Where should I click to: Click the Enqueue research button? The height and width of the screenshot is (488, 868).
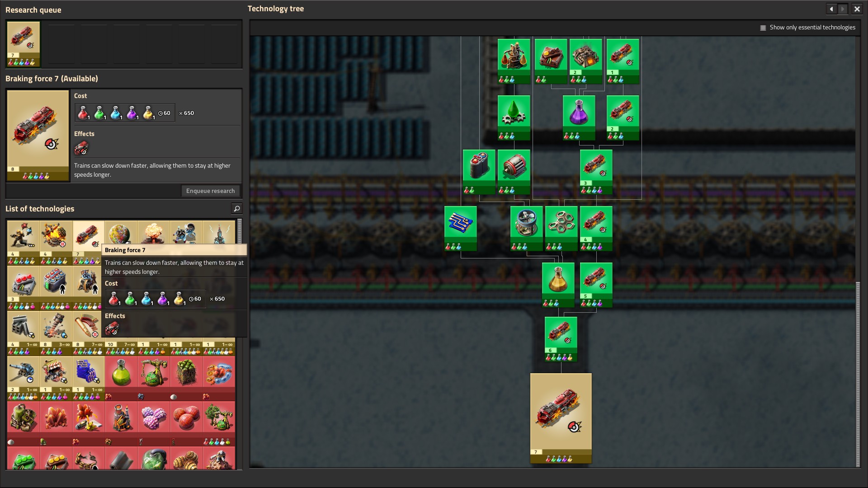click(210, 191)
